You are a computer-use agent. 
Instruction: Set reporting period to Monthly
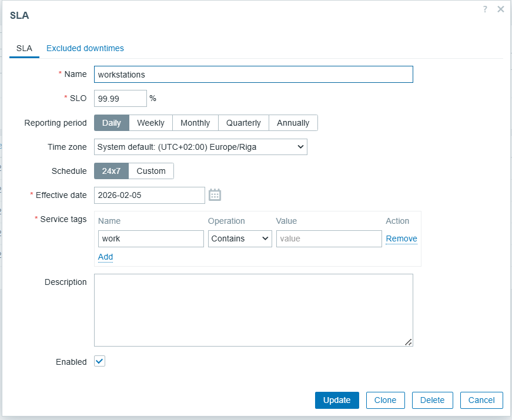pos(195,123)
